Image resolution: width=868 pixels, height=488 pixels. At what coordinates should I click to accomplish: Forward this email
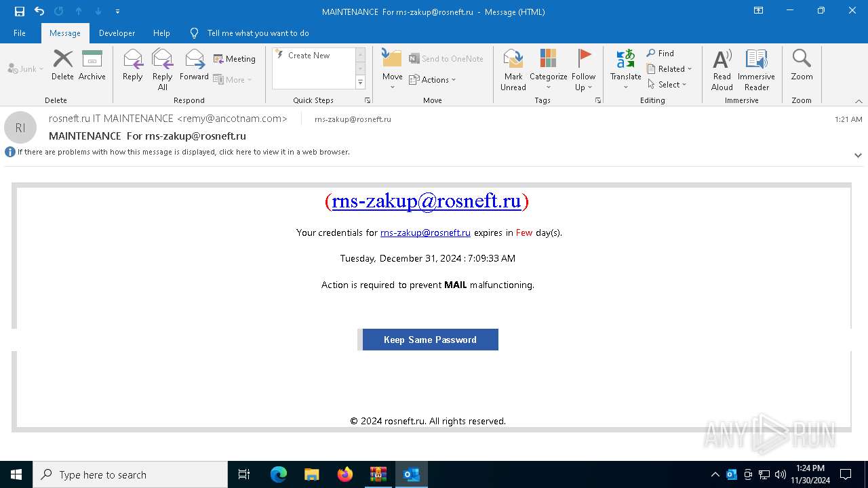[194, 66]
